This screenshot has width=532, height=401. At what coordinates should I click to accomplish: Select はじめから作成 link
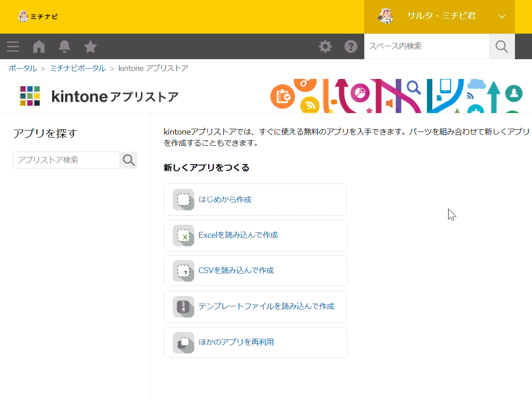[225, 200]
